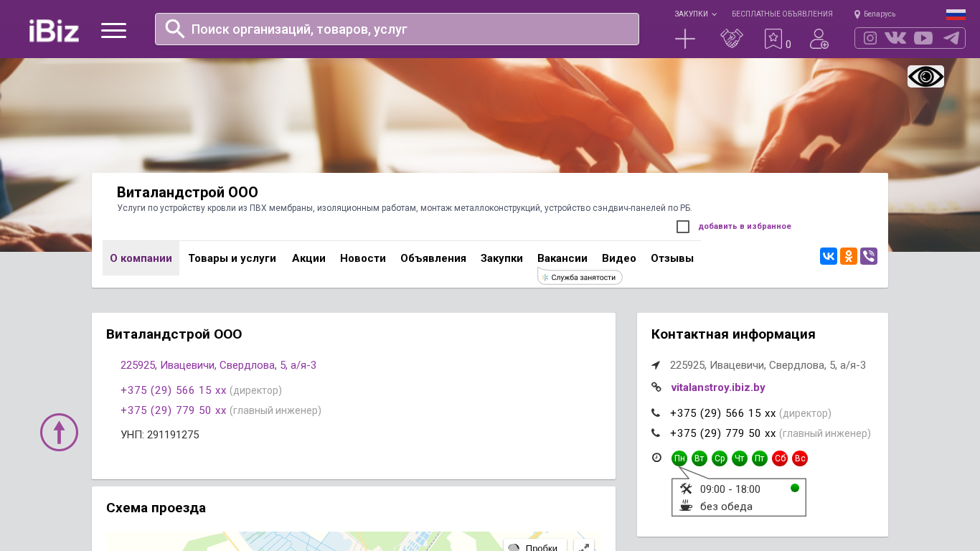Open the Russian flag language selector
980x551 pixels.
956,14
